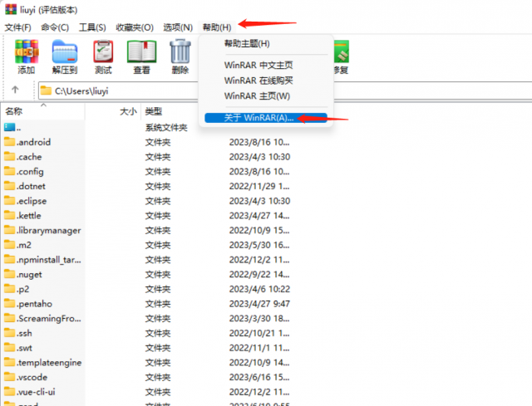Click the Repair (修复) toolbar icon

click(342, 51)
